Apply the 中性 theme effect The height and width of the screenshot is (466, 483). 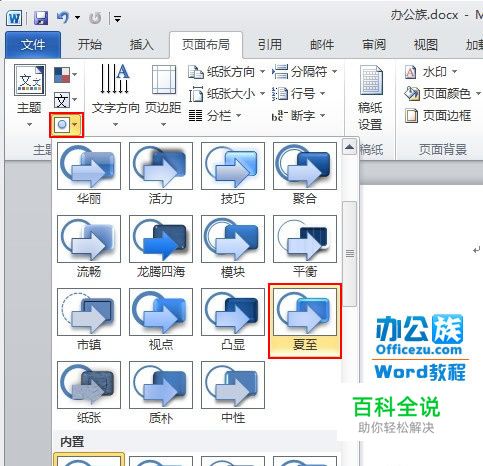(x=233, y=392)
